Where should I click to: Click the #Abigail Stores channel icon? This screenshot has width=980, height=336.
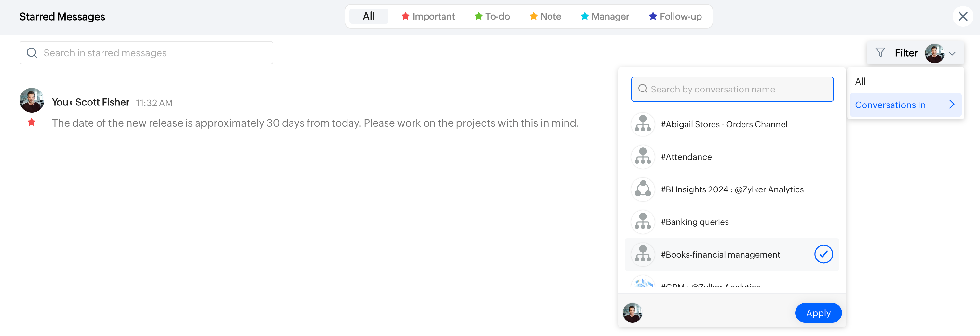point(643,124)
